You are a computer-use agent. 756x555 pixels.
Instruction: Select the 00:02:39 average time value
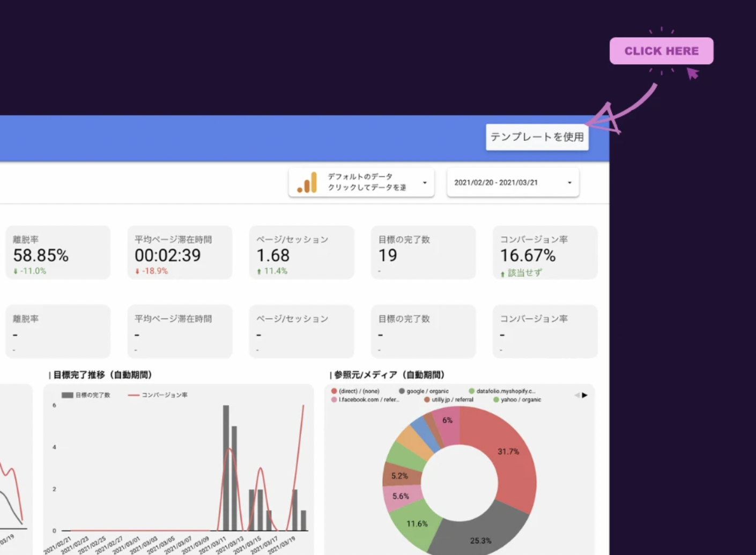click(168, 256)
